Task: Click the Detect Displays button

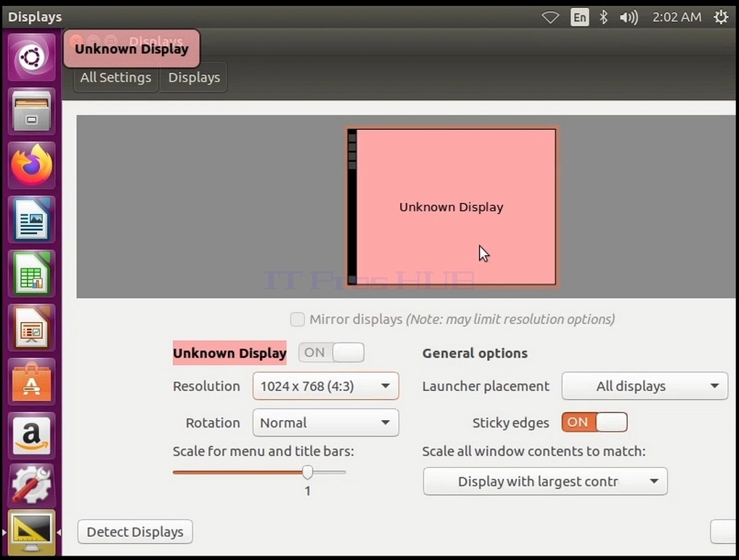Action: [x=135, y=532]
